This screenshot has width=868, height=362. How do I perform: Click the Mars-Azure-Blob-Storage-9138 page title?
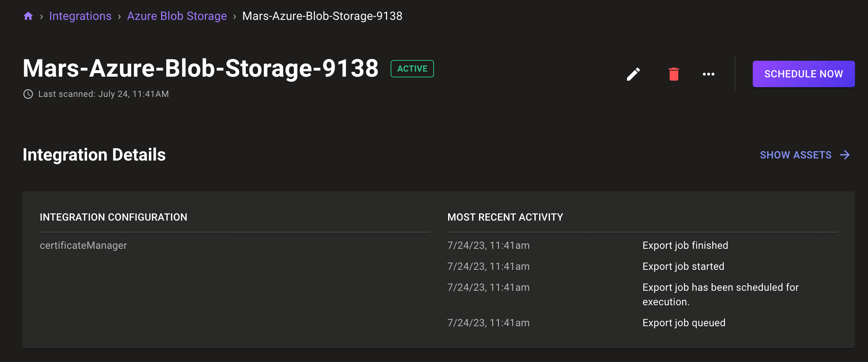(x=201, y=69)
